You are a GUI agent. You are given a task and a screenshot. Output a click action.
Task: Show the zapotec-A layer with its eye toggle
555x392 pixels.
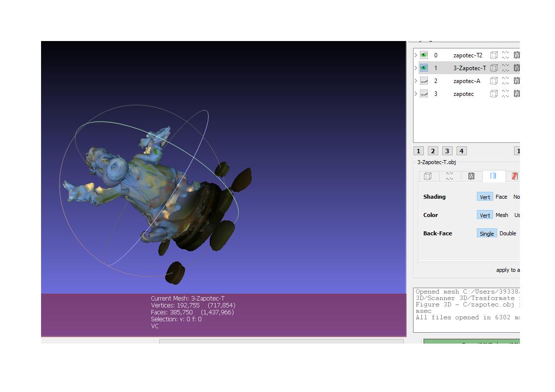(x=424, y=81)
